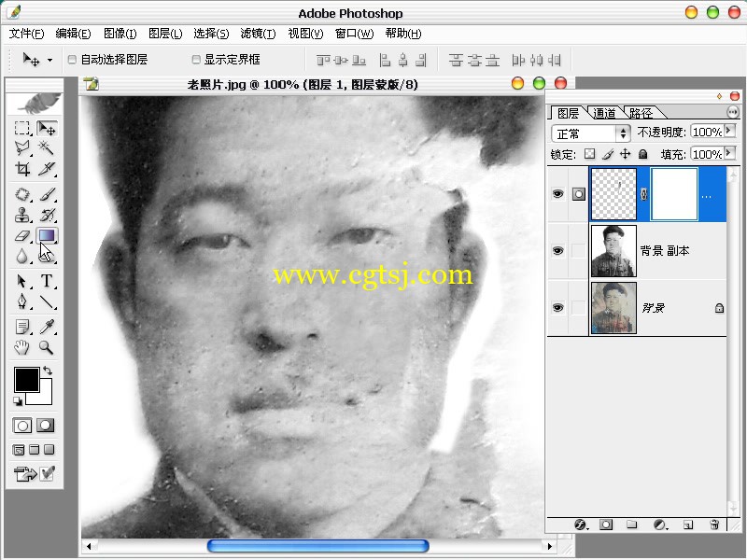
Task: Hide 背景 layer eye icon
Action: [557, 308]
